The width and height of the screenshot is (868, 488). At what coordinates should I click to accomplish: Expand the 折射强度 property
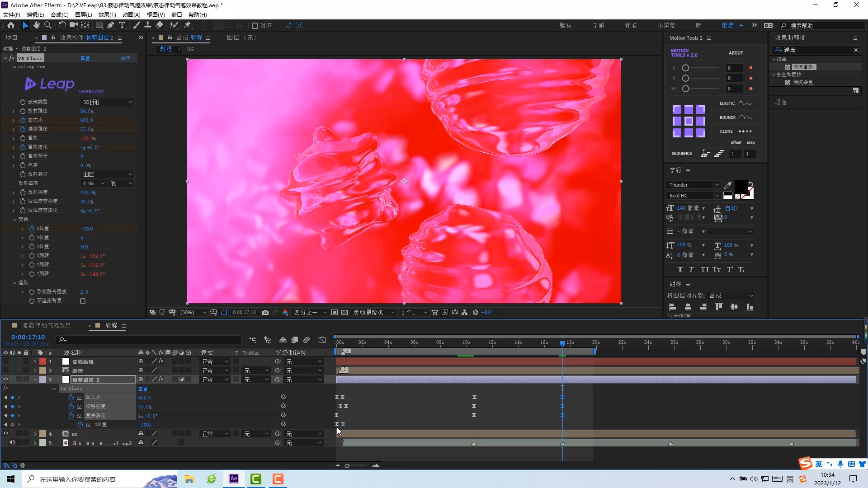click(14, 111)
